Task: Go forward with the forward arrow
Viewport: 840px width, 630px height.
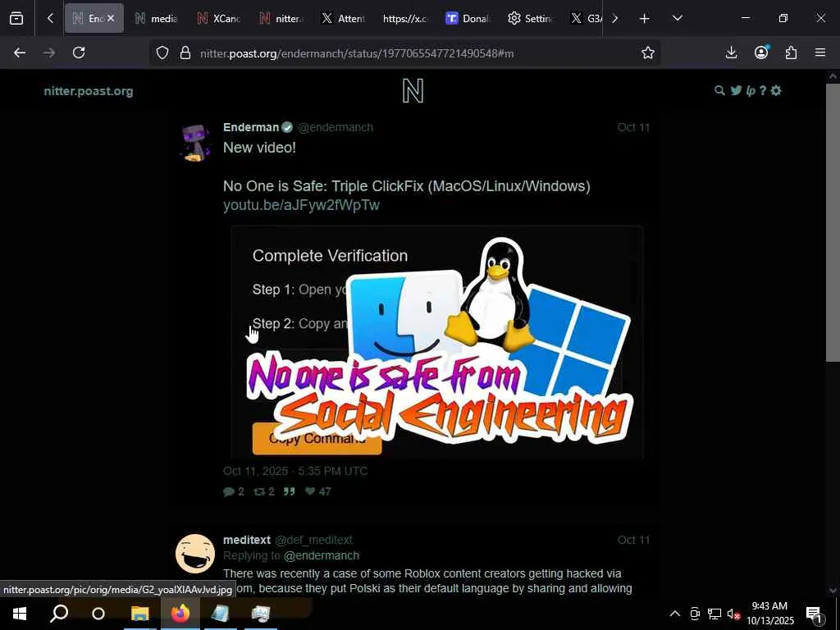Action: [48, 52]
